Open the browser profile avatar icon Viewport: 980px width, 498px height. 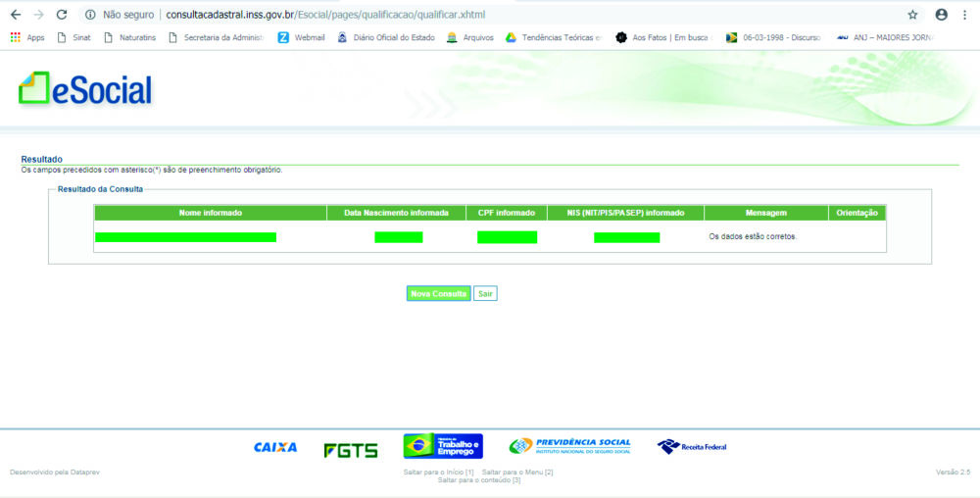coord(941,15)
